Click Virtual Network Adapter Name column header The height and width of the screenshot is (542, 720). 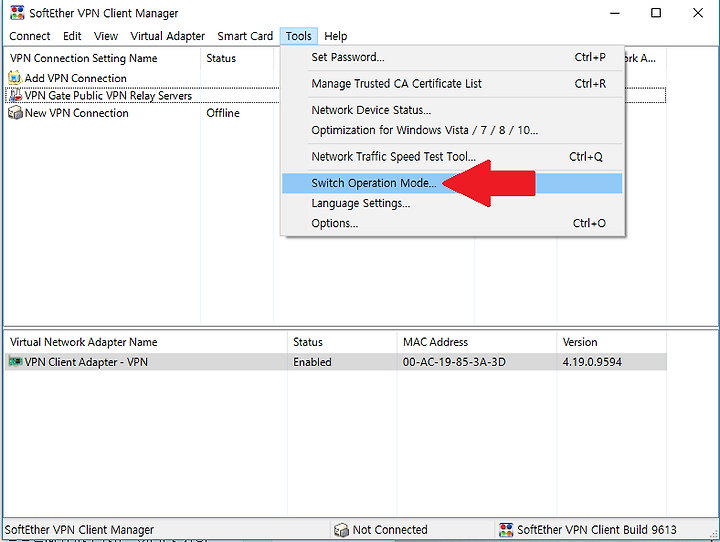click(x=146, y=342)
